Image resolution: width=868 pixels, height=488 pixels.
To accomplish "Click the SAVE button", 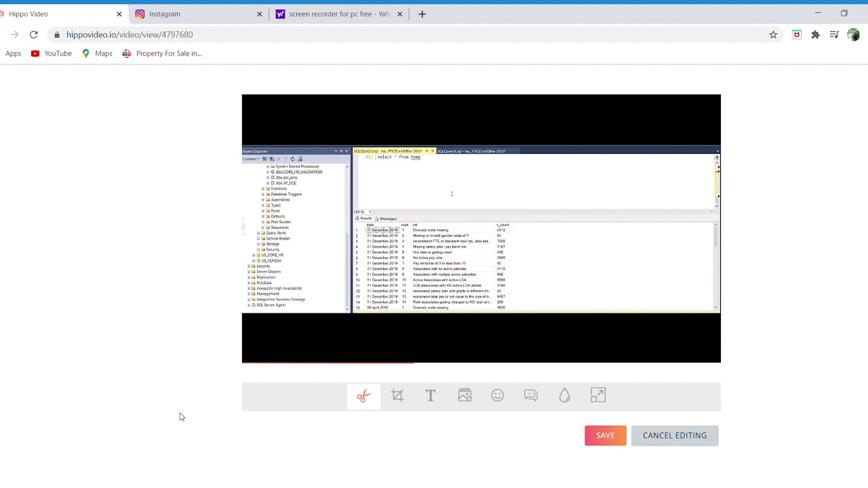I will coord(606,436).
